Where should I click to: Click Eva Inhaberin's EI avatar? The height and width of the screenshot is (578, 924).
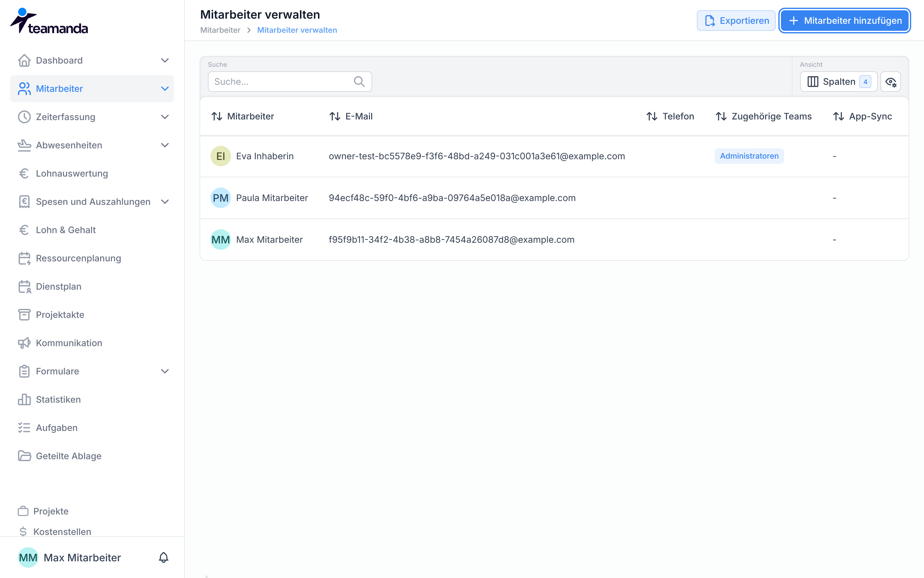tap(221, 156)
